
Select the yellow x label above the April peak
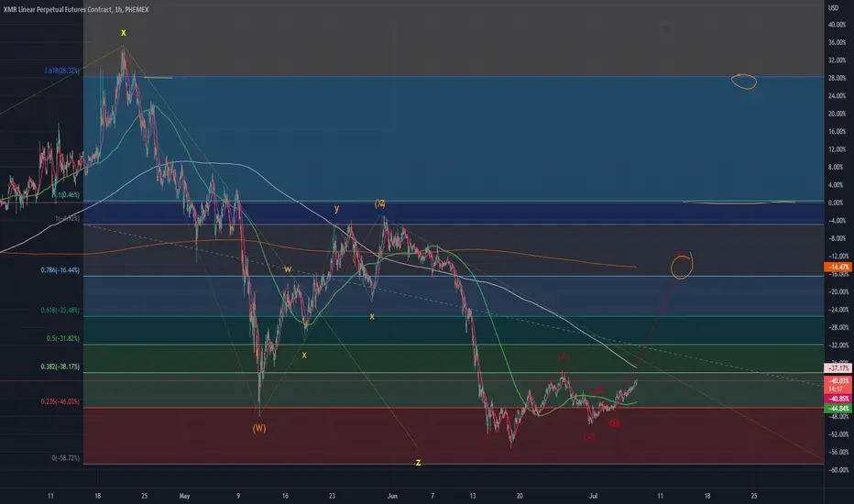[x=124, y=33]
